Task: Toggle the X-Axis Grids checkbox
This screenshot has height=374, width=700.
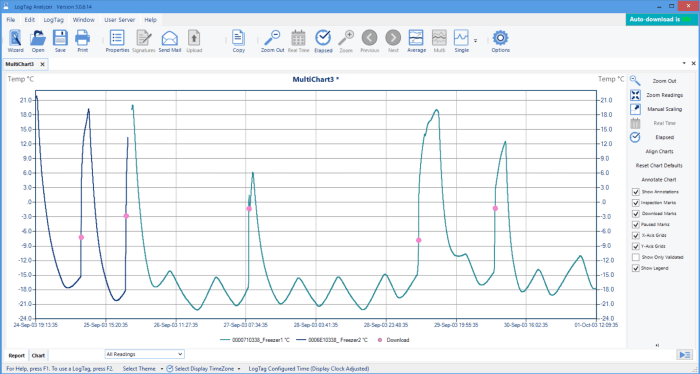Action: click(x=636, y=236)
